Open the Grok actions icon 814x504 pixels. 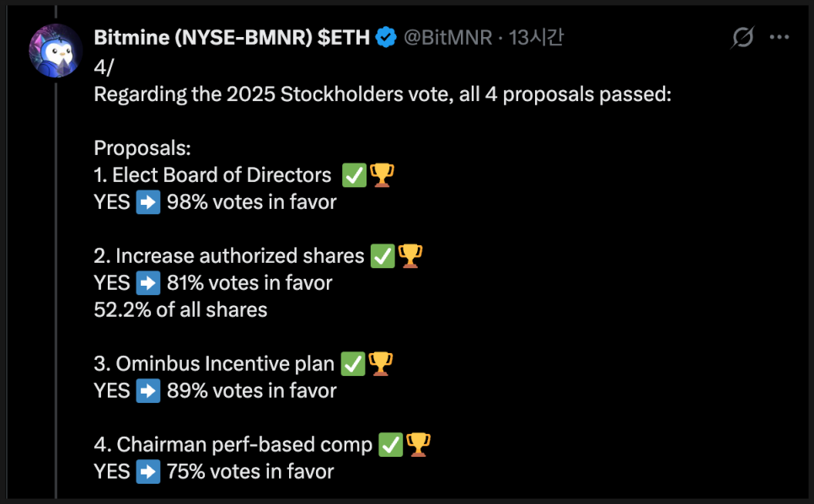tap(742, 37)
